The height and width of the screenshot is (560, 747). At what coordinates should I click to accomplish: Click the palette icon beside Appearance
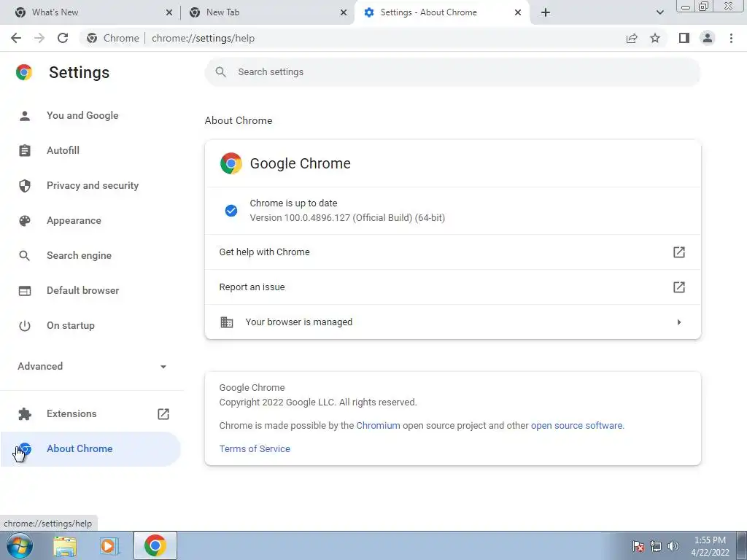(x=25, y=220)
